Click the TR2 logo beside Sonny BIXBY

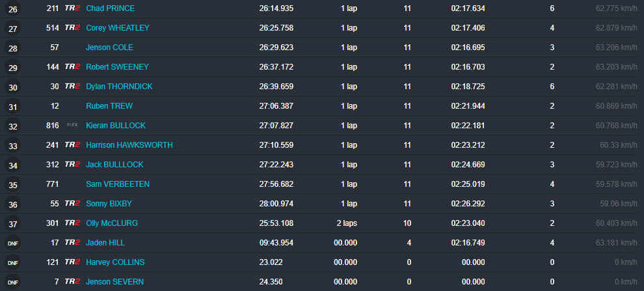tap(72, 204)
